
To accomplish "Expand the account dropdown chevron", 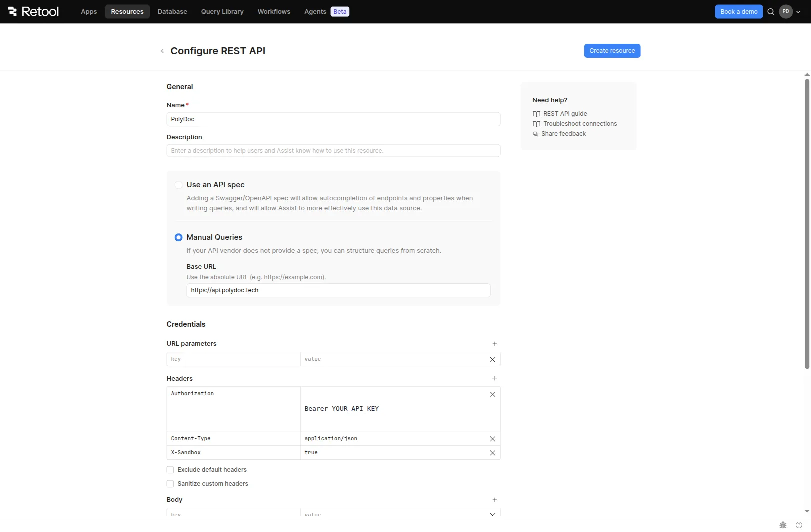I will click(798, 12).
